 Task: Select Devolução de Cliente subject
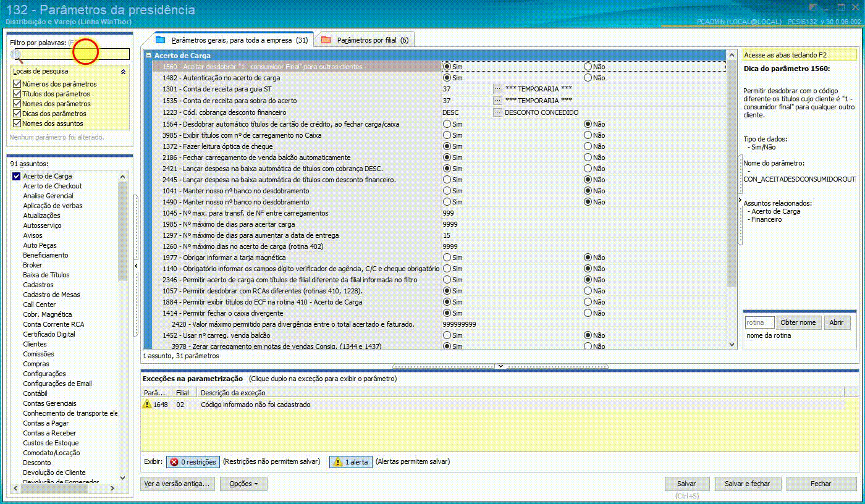click(54, 472)
